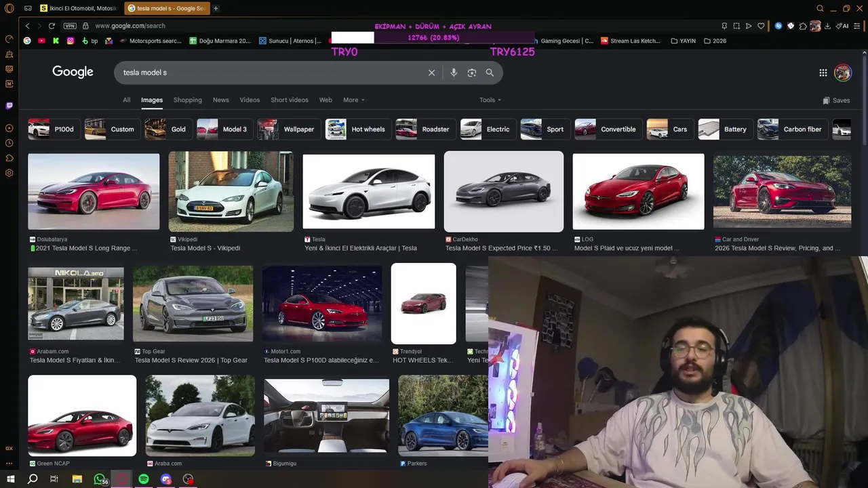Screen dimensions: 868x488
Task: Click the magnifier search button
Action: (490, 73)
